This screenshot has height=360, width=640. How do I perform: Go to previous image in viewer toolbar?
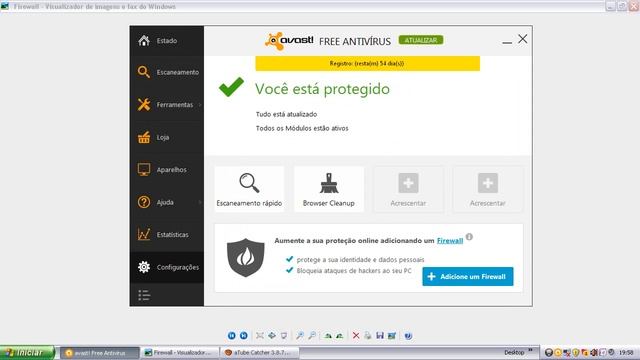tap(231, 336)
